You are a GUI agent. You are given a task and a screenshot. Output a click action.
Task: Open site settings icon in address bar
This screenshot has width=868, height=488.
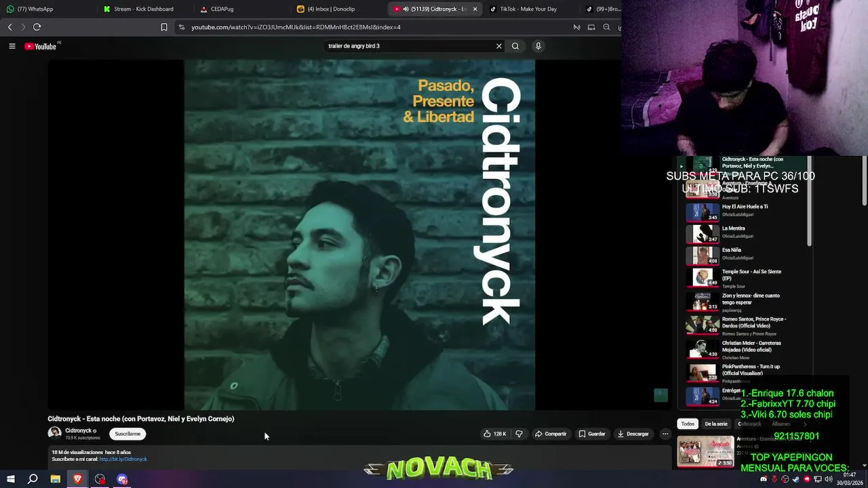coord(181,27)
